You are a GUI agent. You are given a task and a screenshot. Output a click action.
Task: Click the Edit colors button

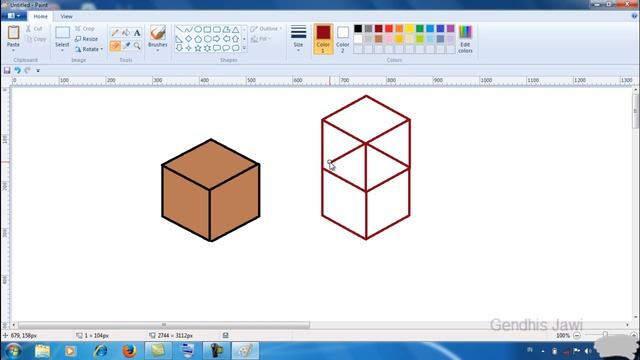pos(465,39)
